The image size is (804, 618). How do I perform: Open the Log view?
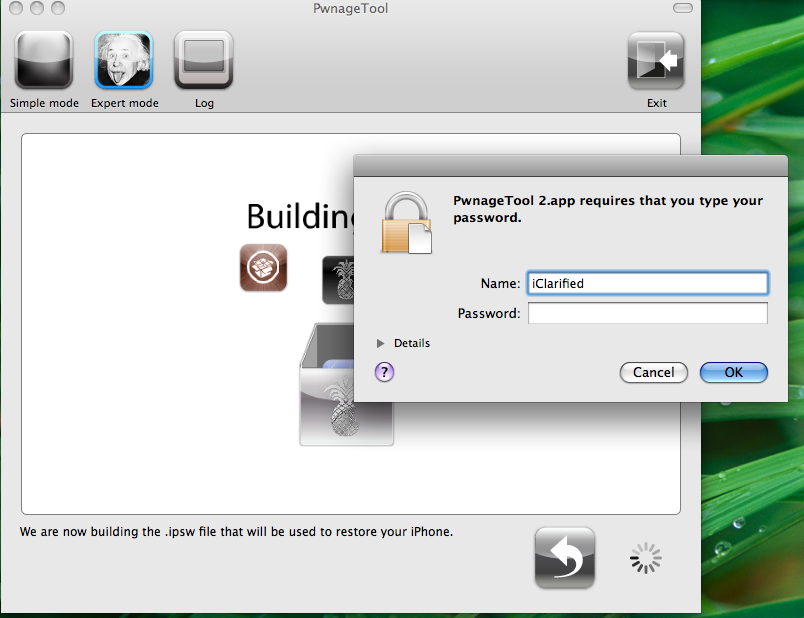tap(204, 60)
